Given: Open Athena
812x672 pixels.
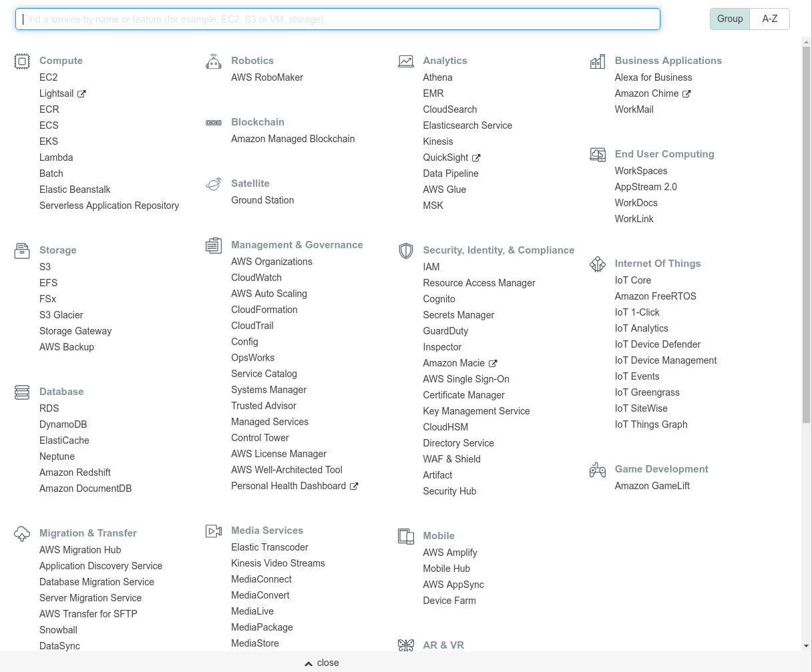Looking at the screenshot, I should (x=437, y=77).
